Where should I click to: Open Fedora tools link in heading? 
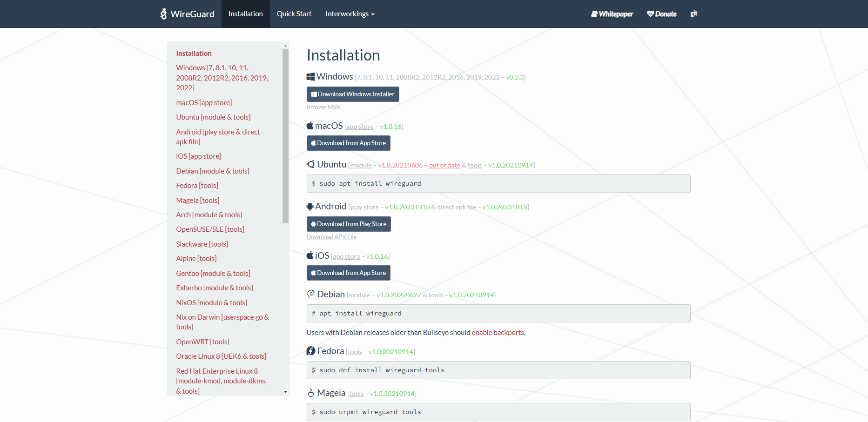pos(355,352)
